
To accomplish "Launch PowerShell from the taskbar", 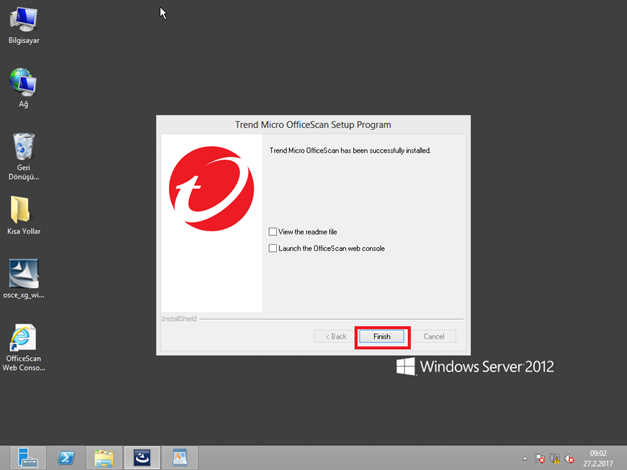I will click(x=66, y=458).
